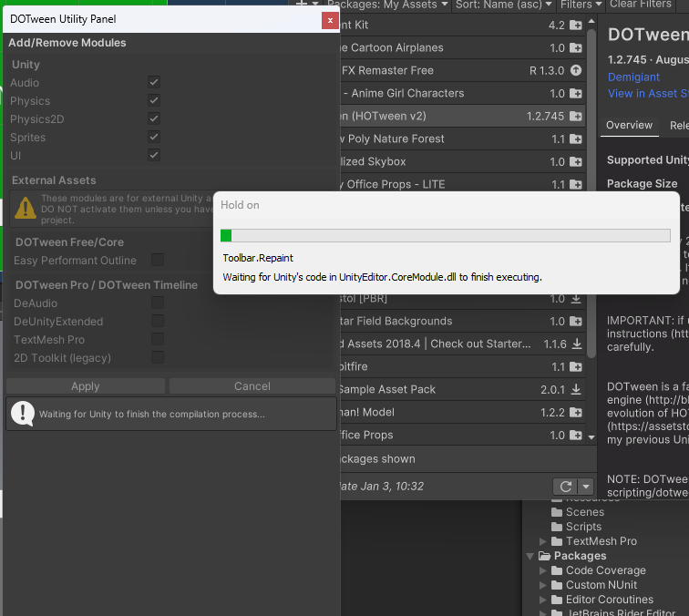Uncheck the UI module checkbox

[x=154, y=155]
